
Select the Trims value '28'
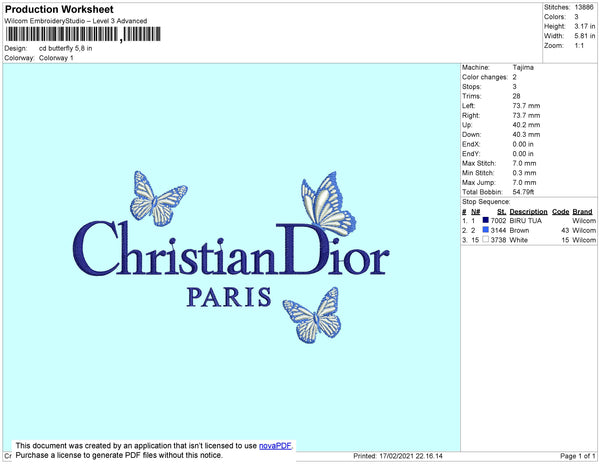coord(517,96)
